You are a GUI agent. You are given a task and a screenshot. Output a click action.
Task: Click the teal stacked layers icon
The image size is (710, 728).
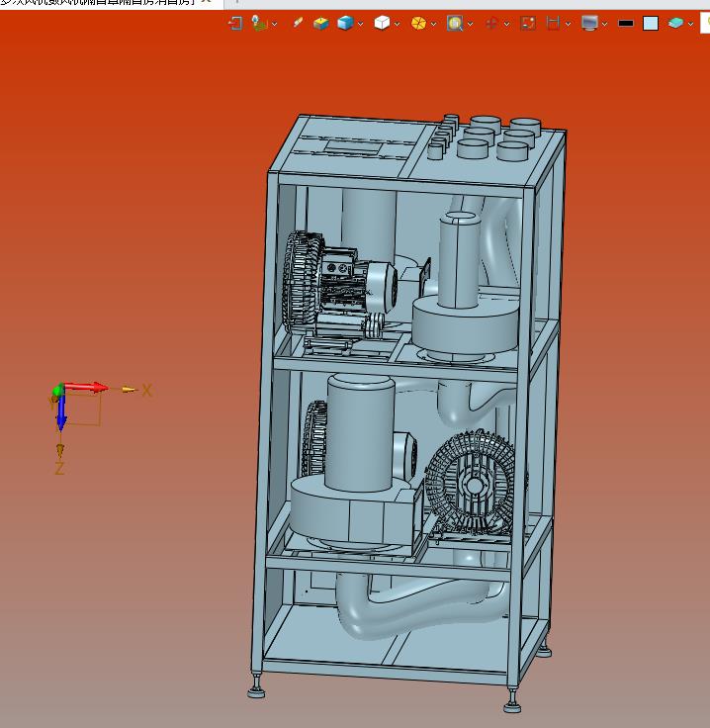(x=675, y=23)
